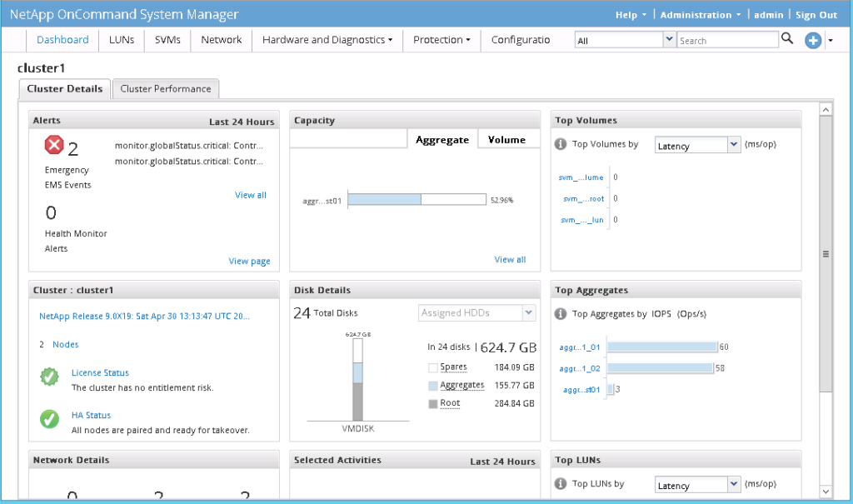Click the red critical alert icon

[53, 145]
